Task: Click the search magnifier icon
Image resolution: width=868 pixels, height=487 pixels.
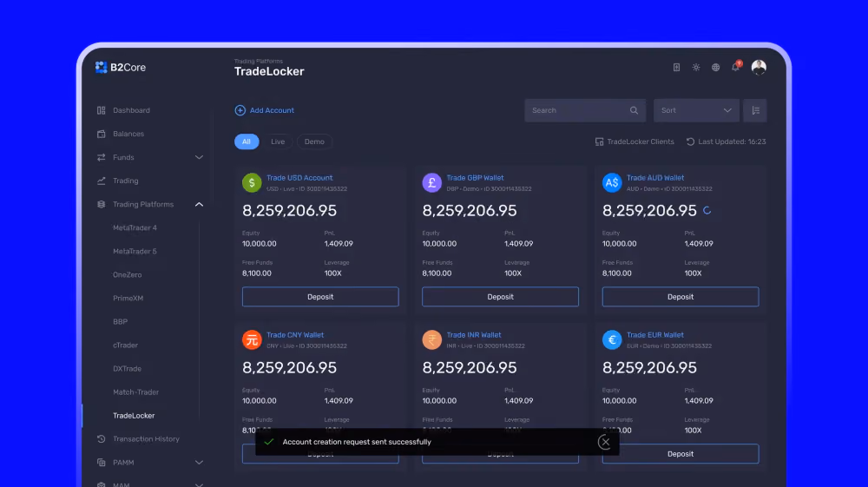Action: [x=634, y=110]
